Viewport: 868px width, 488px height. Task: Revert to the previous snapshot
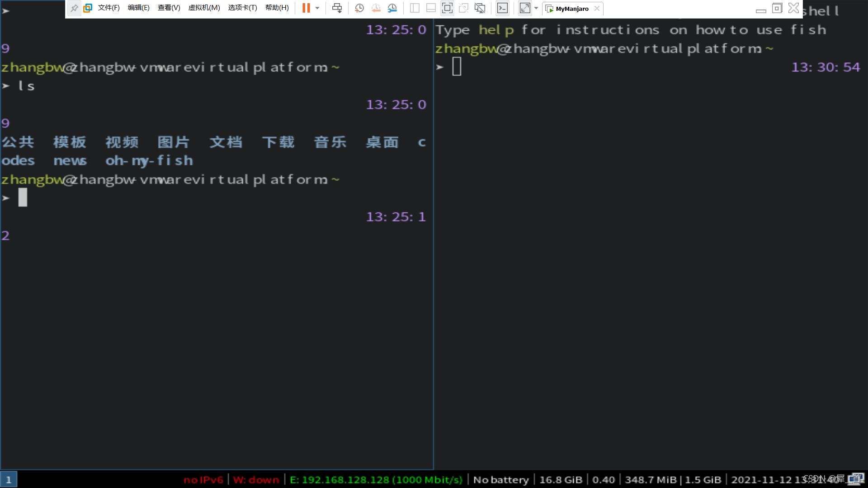(376, 8)
